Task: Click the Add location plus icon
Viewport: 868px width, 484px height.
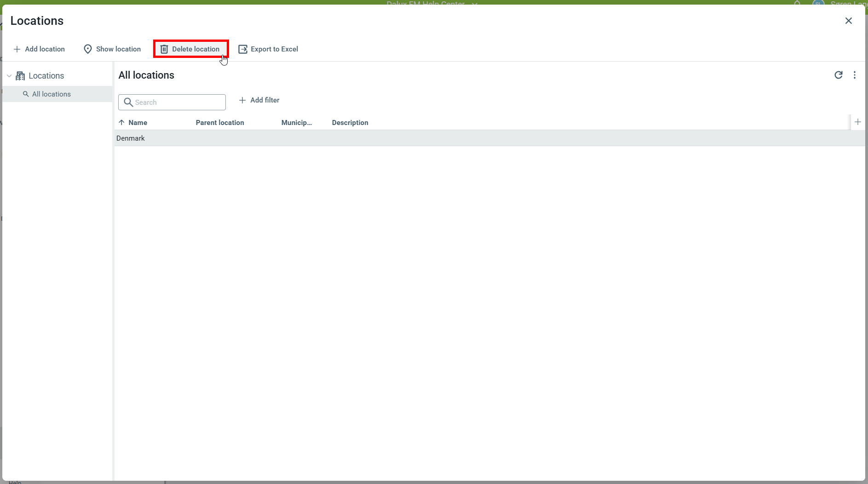Action: [17, 49]
